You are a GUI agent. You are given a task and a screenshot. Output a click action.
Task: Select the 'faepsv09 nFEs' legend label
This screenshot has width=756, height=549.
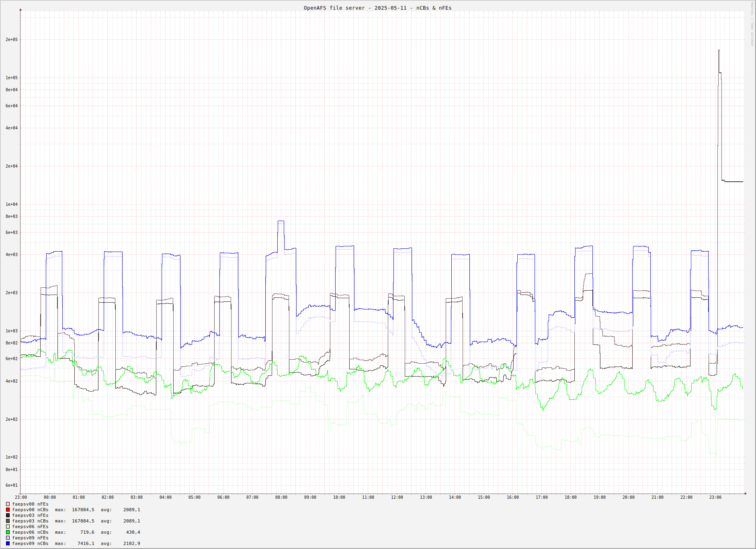coord(30,538)
